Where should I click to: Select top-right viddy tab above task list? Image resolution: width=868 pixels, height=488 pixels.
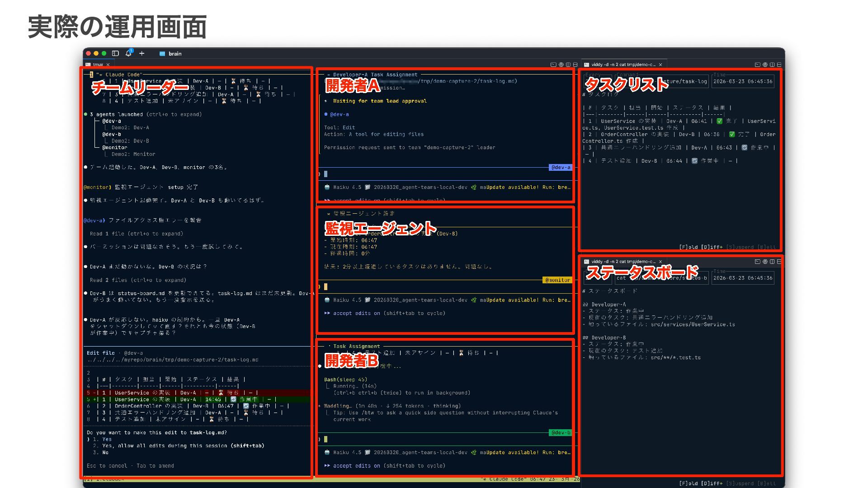tap(623, 65)
